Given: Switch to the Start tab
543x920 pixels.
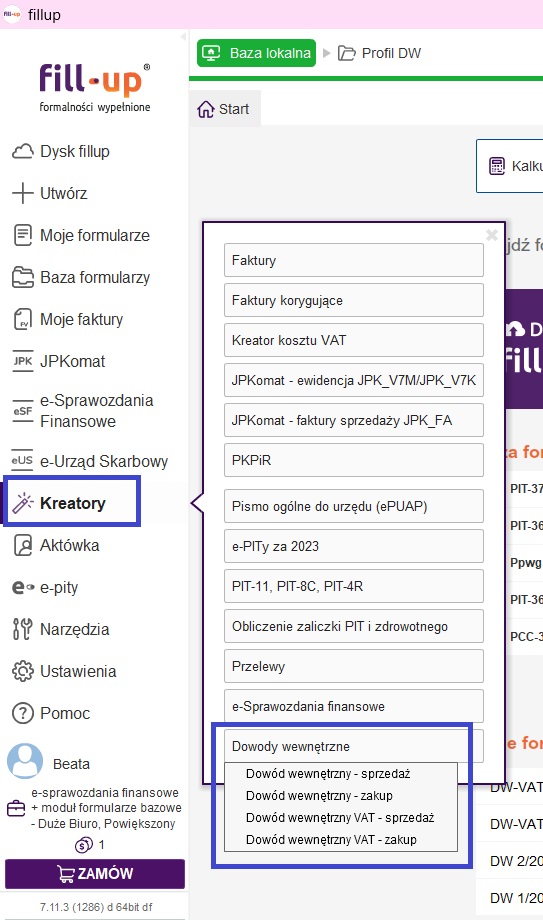Looking at the screenshot, I should (x=224, y=109).
